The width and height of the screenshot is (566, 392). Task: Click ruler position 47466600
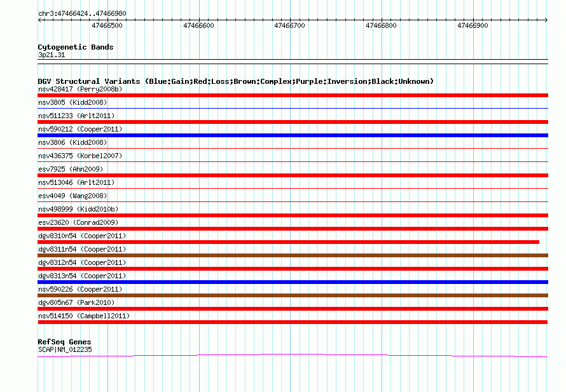pos(199,25)
